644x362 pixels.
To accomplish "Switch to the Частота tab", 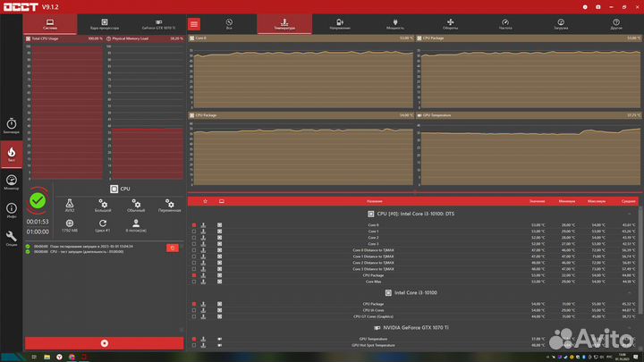I will (505, 24).
